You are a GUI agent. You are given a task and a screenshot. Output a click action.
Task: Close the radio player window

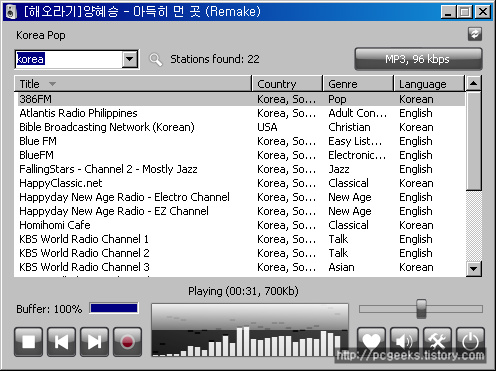tap(482, 12)
